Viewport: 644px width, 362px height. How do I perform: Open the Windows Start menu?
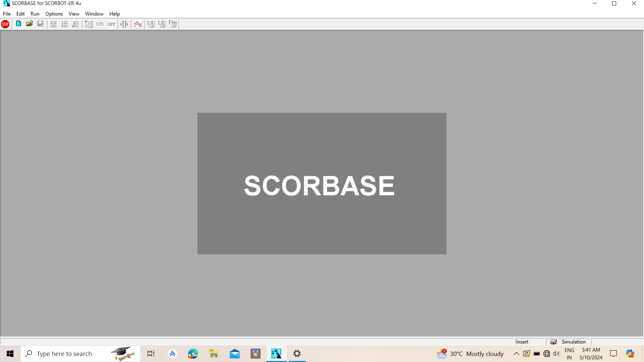click(x=10, y=354)
